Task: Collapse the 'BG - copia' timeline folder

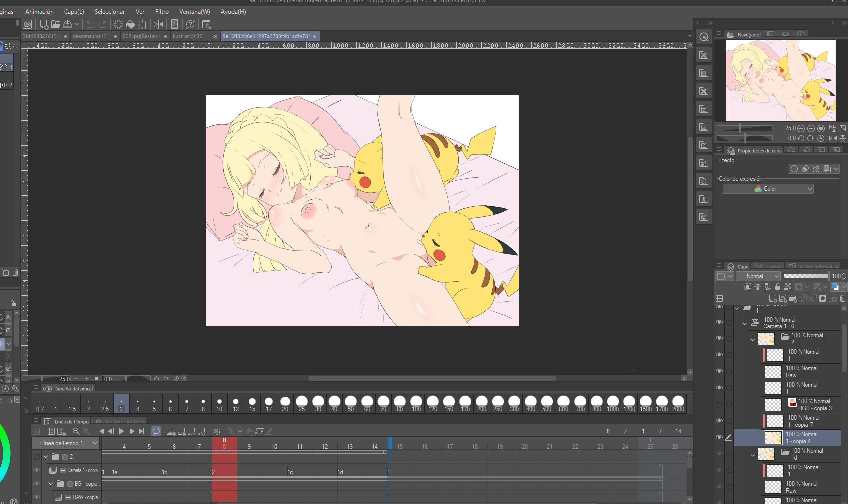Action: (51, 484)
